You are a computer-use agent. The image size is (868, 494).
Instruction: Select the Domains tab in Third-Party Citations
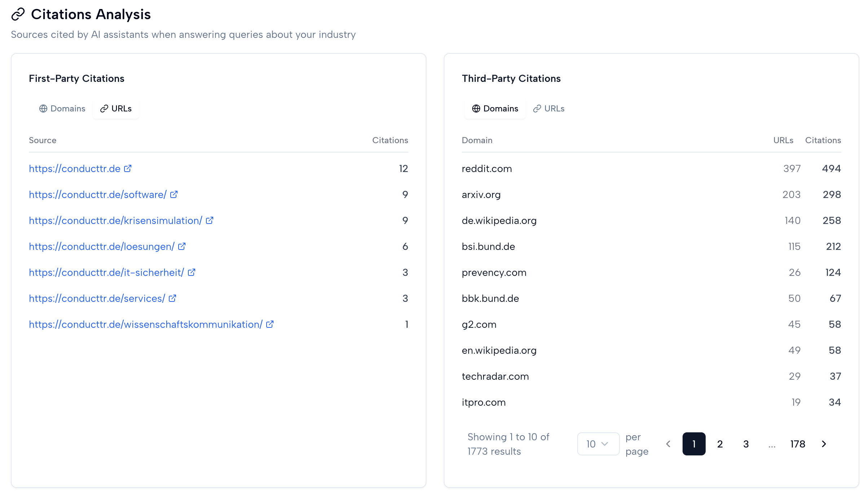pos(495,109)
